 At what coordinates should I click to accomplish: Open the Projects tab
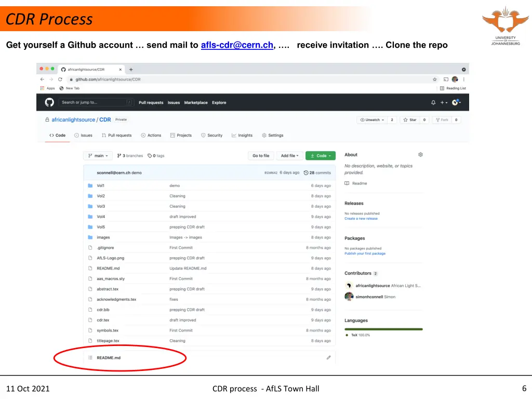[181, 136]
